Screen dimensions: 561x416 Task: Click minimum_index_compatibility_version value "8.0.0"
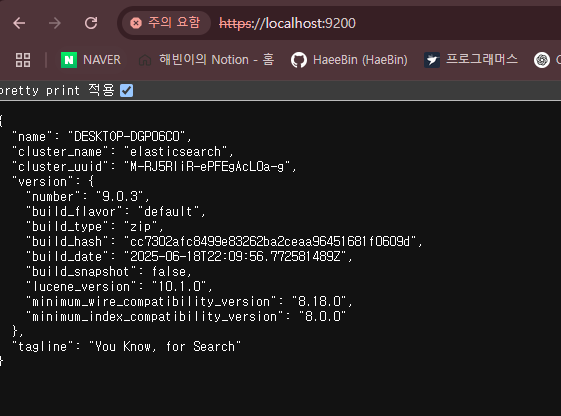pos(323,317)
